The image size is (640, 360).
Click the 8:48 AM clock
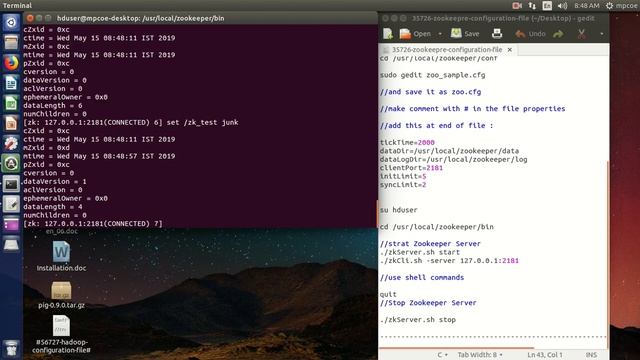tap(587, 5)
